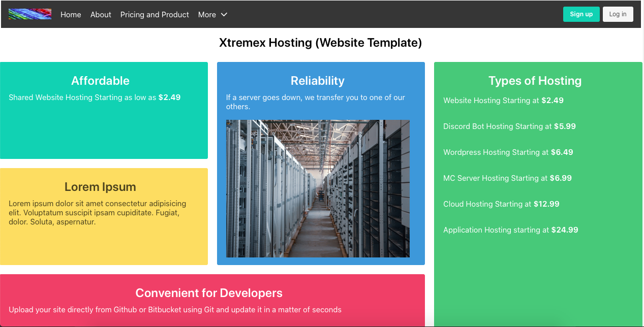Select Application Hosting starting at $24.99
Viewport: 644px width, 327px height.
[x=510, y=230]
